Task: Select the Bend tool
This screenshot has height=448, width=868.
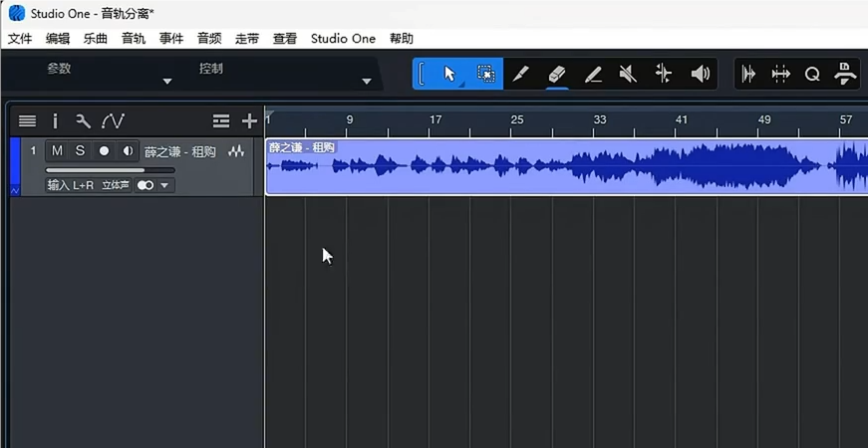Action: (x=663, y=74)
